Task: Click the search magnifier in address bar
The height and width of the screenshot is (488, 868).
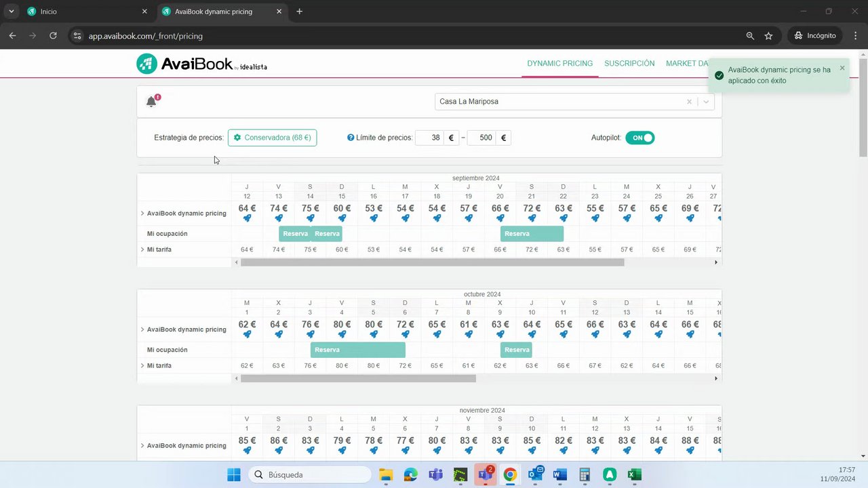Action: (750, 35)
